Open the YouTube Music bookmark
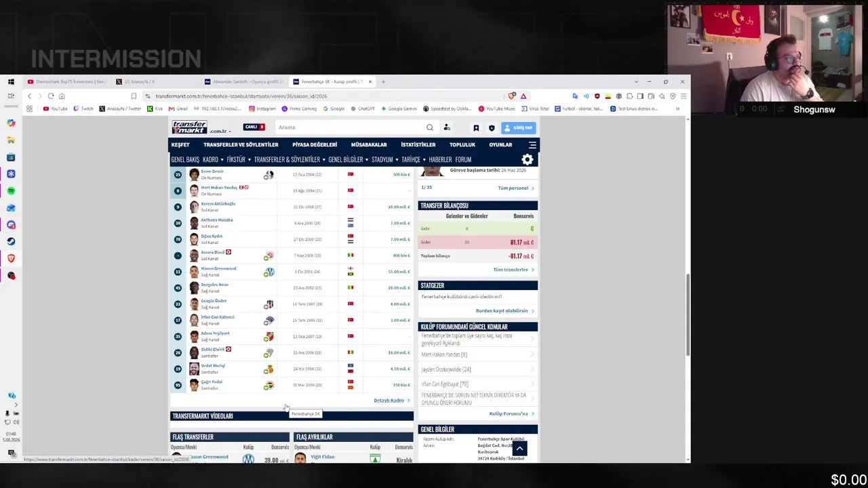The width and height of the screenshot is (868, 488). 497,108
